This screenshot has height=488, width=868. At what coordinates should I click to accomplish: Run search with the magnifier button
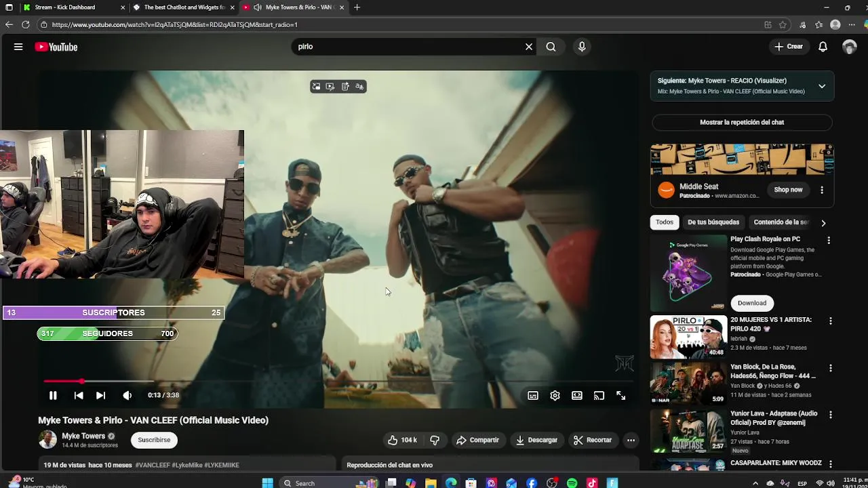551,47
